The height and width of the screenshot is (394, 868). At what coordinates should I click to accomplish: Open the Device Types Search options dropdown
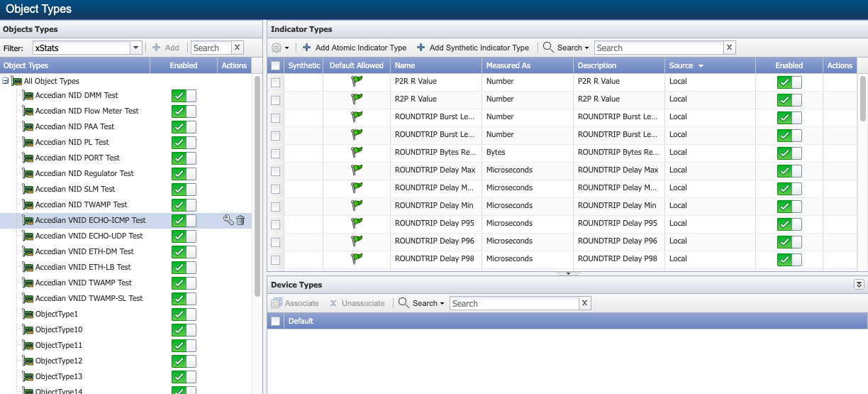point(428,303)
